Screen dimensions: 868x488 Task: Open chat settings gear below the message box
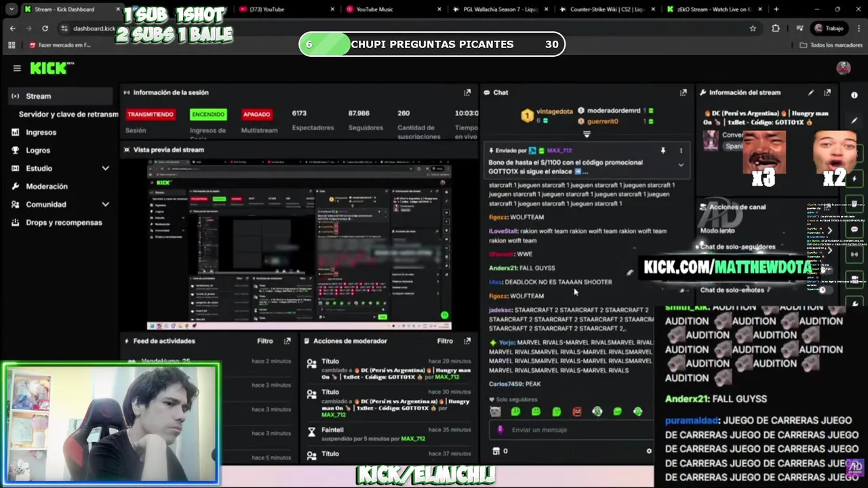click(649, 451)
